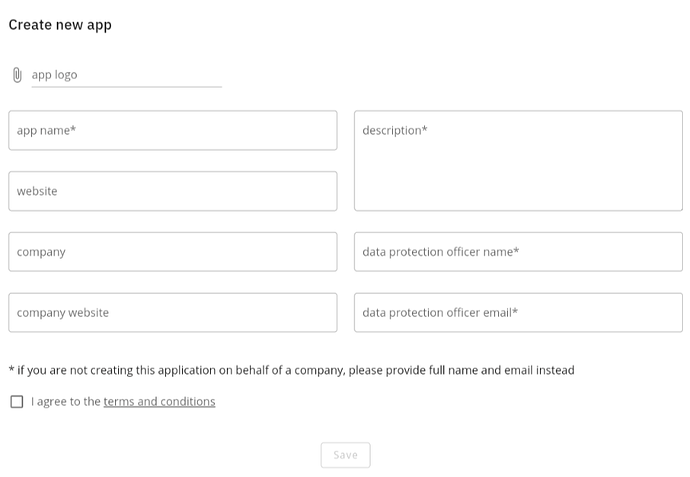Click the 'Create new app' heading
This screenshot has height=477, width=690.
coord(60,25)
